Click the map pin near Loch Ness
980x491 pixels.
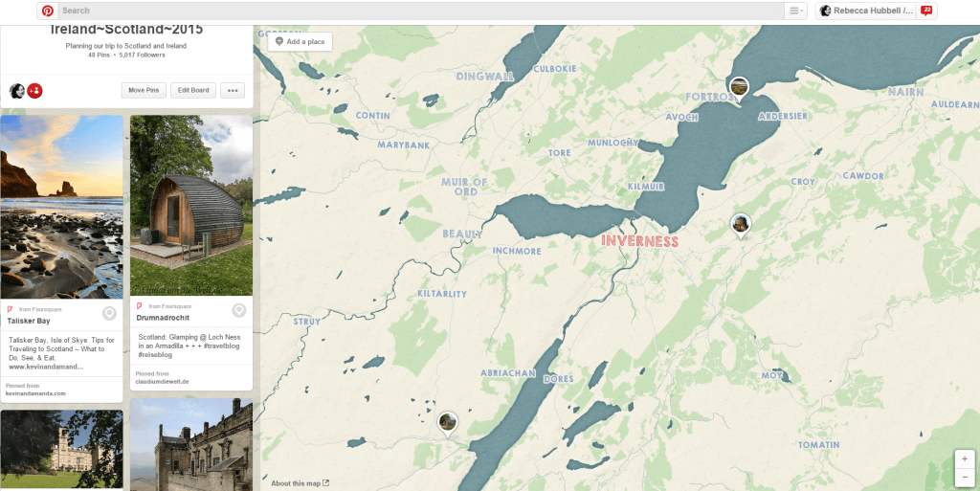447,425
